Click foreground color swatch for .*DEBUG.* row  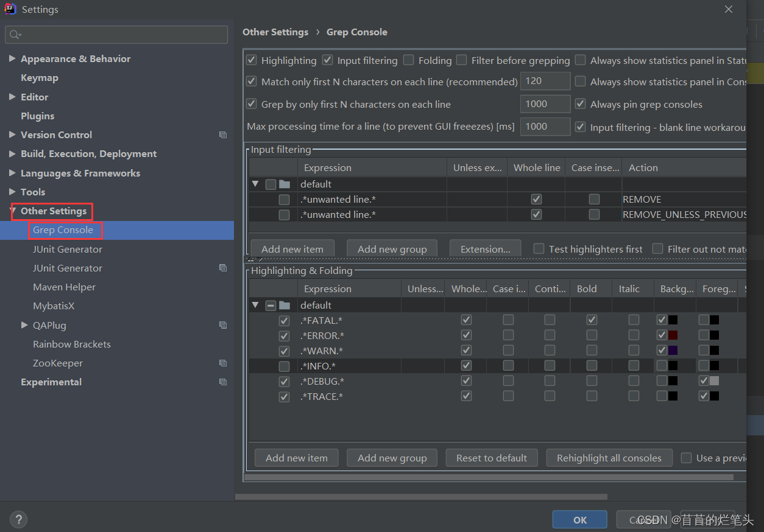(714, 381)
